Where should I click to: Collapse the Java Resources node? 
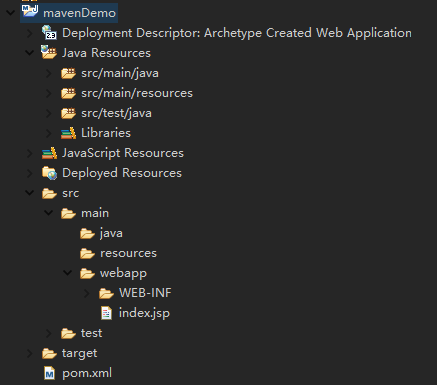coord(30,53)
